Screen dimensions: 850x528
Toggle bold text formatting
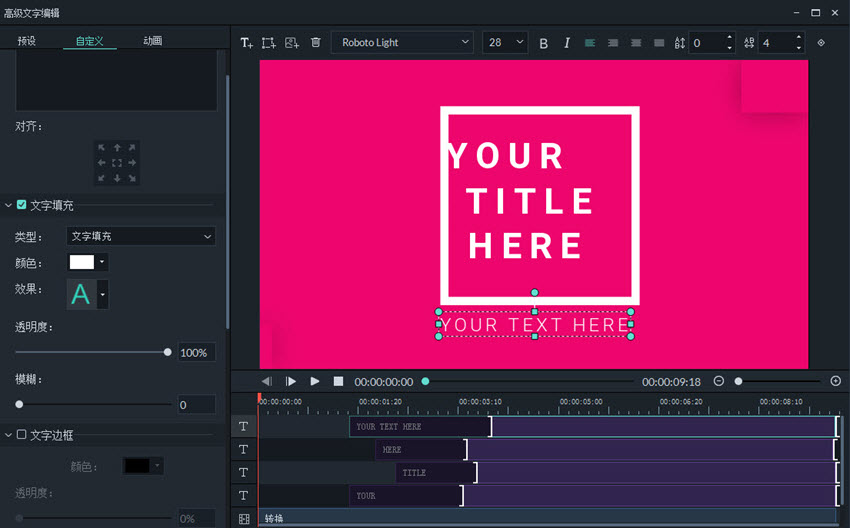click(x=544, y=43)
